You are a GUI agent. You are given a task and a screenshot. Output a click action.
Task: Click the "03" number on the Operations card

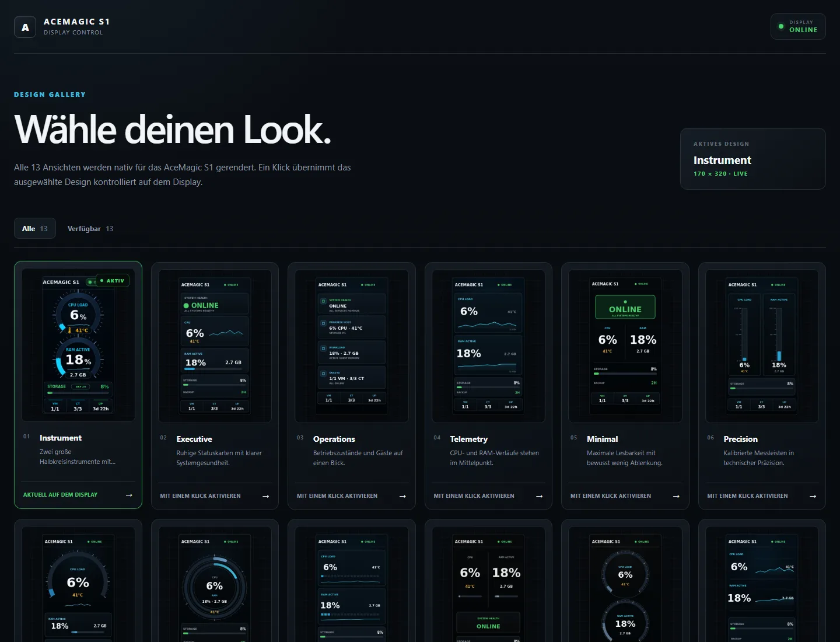(300, 438)
